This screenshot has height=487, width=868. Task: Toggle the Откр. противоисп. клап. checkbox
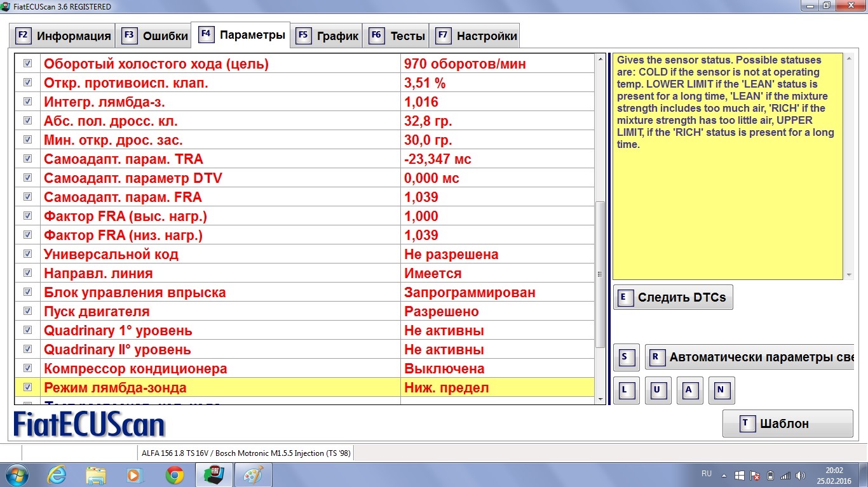pos(27,83)
